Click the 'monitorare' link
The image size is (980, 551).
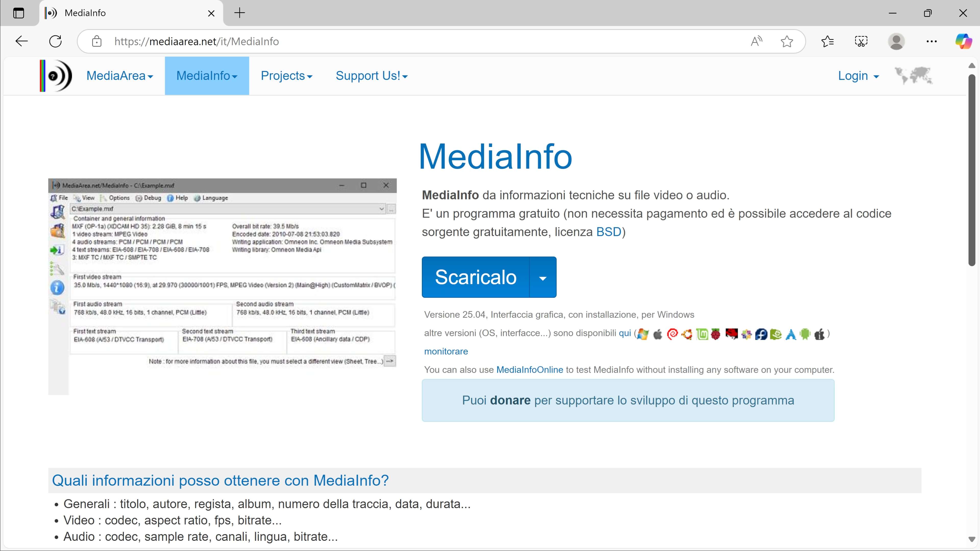coord(446,351)
